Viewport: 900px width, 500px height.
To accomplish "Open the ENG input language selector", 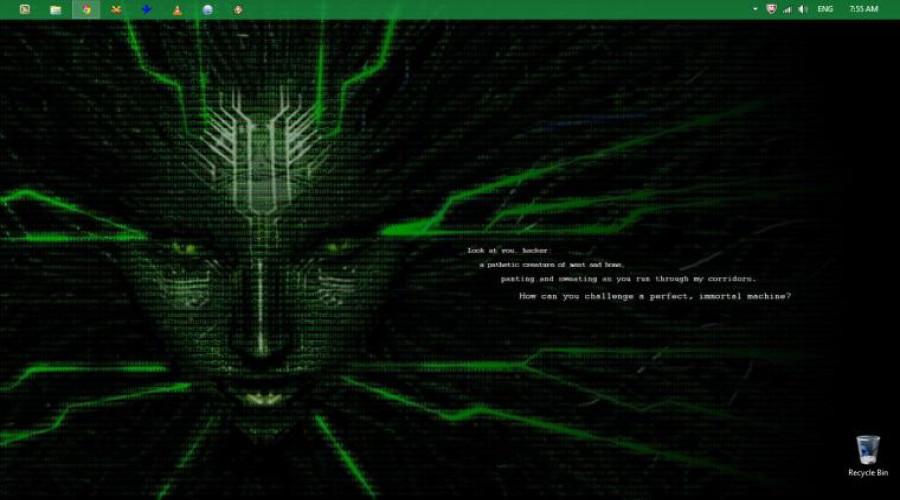I will 825,9.
